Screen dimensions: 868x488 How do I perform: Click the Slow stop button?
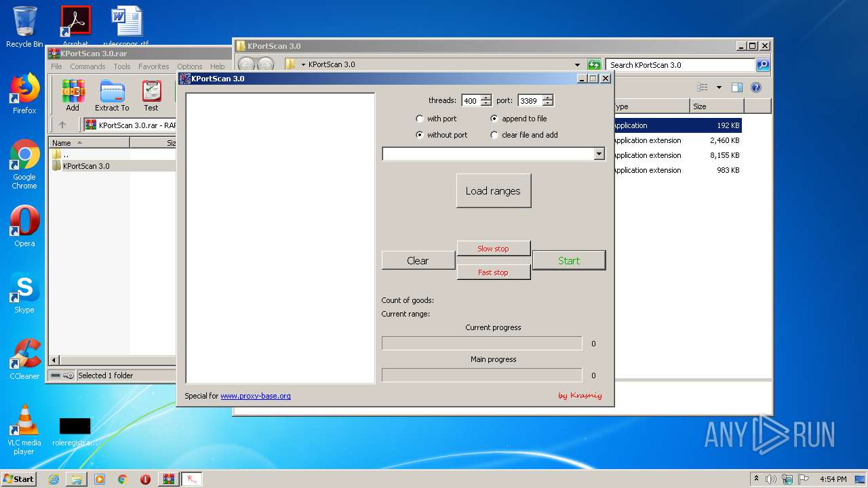point(494,249)
